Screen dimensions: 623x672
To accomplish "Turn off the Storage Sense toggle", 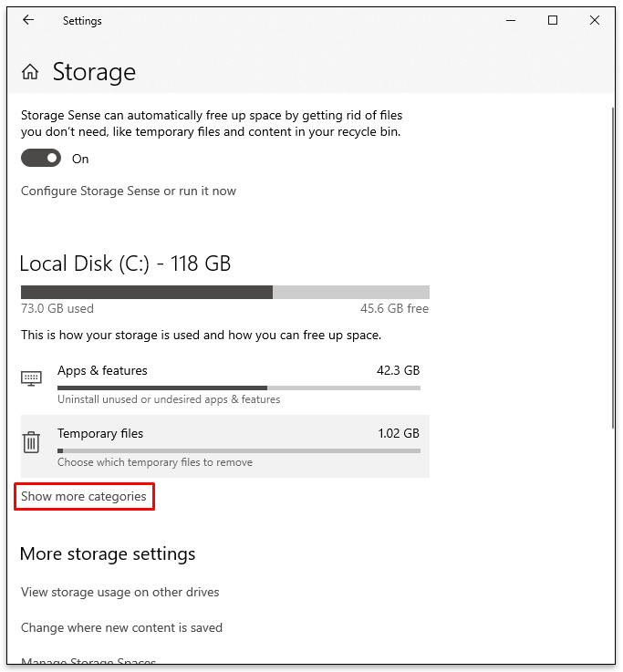I will [x=41, y=158].
